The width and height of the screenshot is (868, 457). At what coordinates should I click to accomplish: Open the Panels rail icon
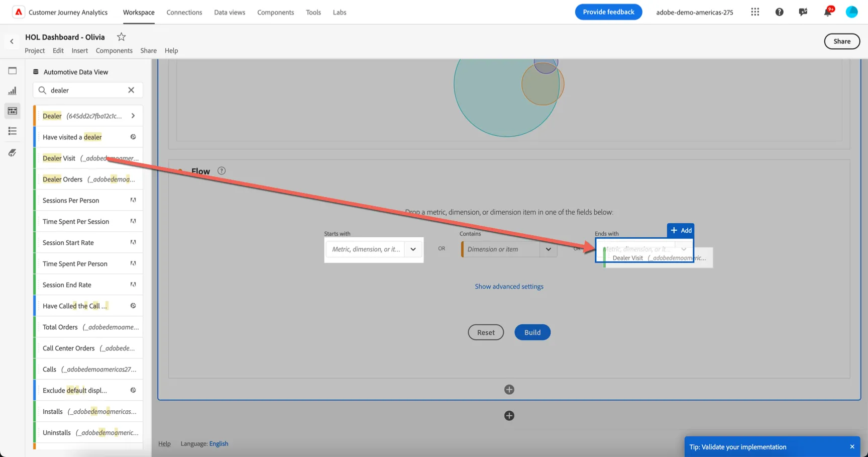click(x=13, y=71)
